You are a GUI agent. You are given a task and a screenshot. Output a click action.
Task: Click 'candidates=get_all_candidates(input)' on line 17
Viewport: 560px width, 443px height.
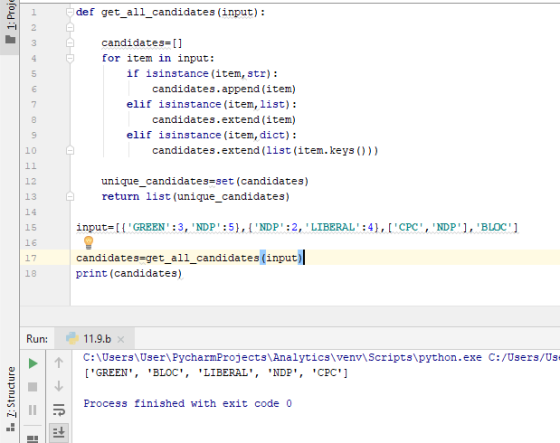pyautogui.click(x=189, y=258)
